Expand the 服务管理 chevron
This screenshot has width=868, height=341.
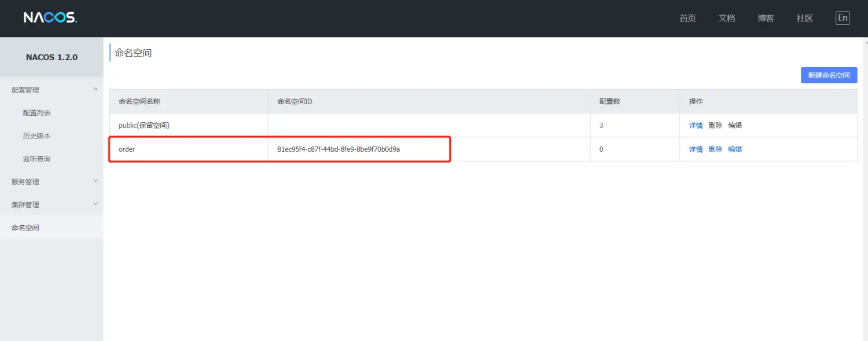click(95, 181)
